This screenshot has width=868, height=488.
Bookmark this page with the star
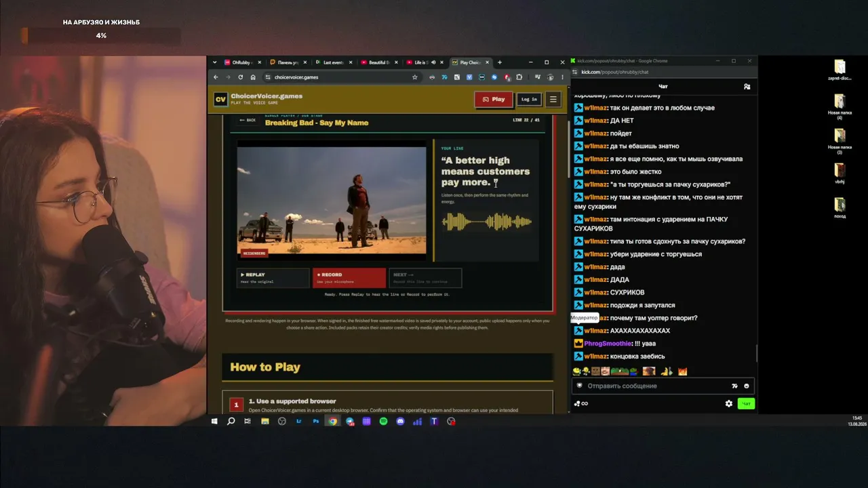click(x=415, y=77)
